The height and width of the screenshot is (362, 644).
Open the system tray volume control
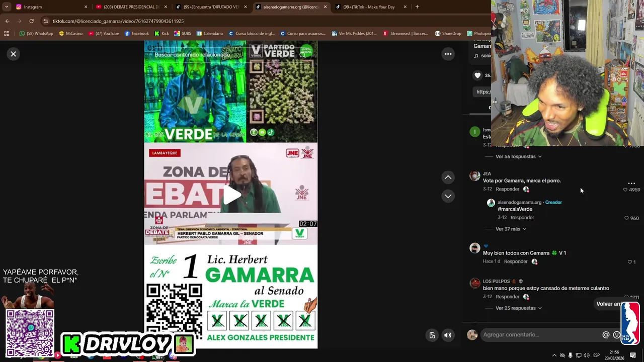tap(587, 355)
